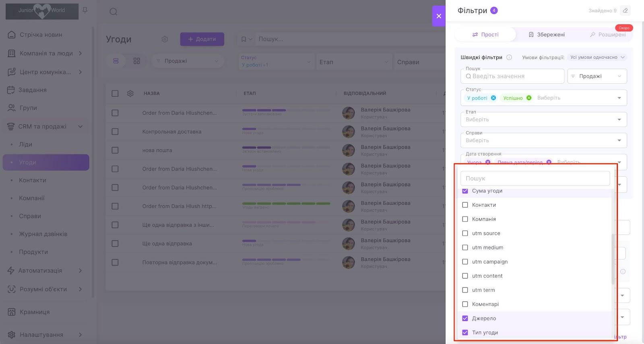
Task: Switch to the grid view icon
Action: pyautogui.click(x=137, y=61)
